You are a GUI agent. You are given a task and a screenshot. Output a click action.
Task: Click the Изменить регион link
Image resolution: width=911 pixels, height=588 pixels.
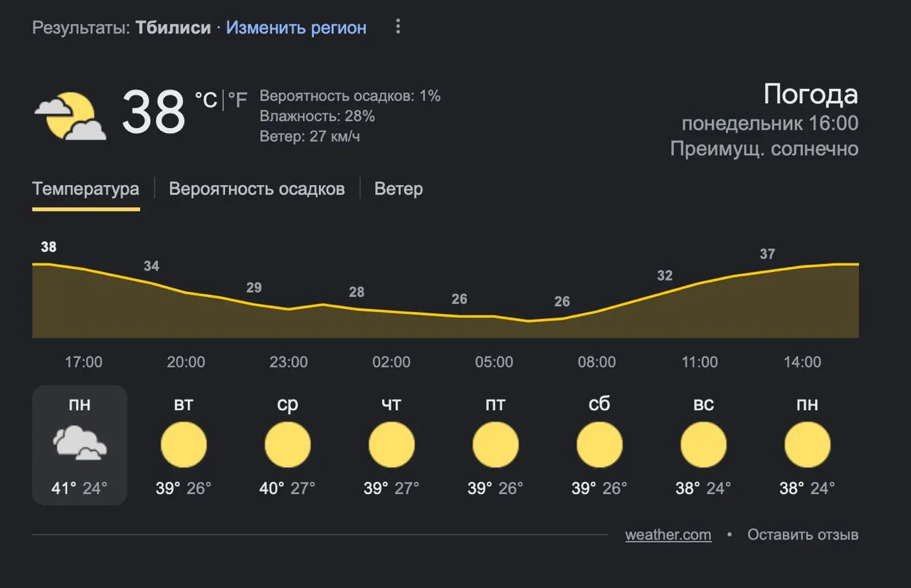pos(296,28)
